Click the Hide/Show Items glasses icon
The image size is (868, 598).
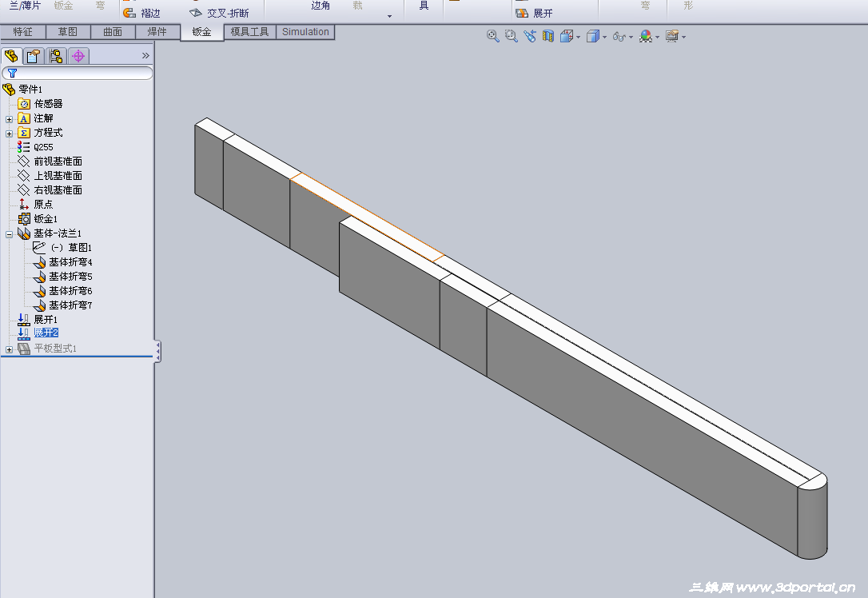coord(619,37)
